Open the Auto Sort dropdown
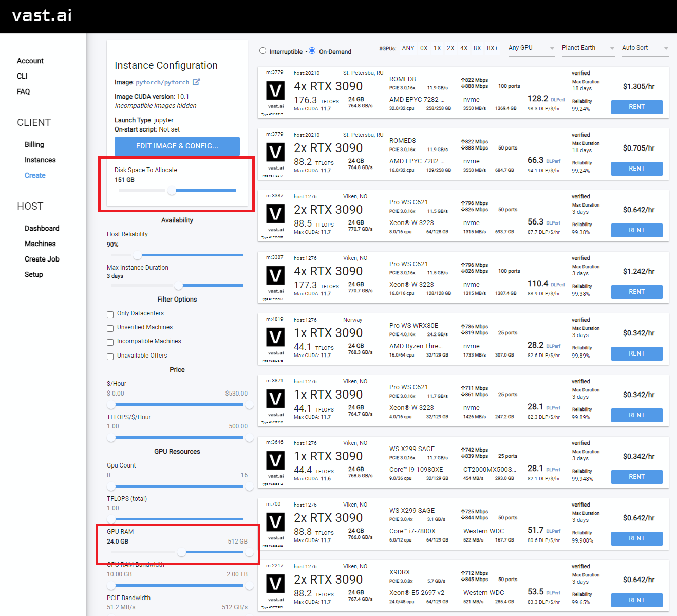 pos(645,48)
